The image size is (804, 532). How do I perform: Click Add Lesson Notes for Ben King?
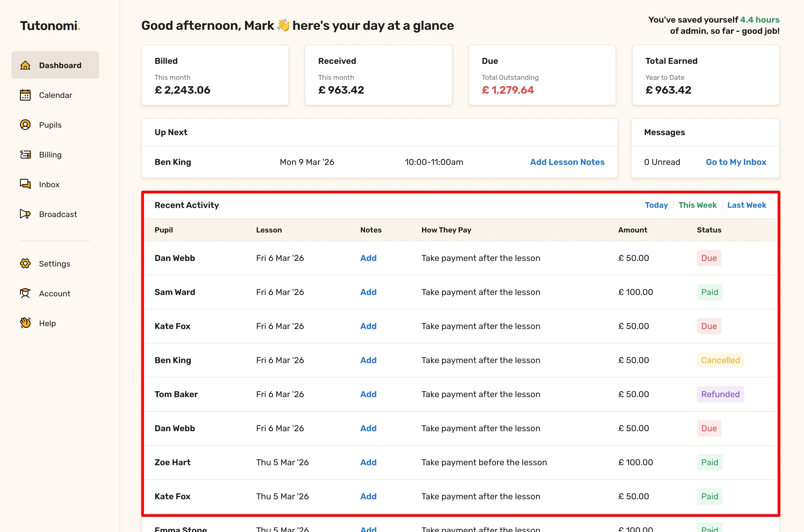coord(567,162)
